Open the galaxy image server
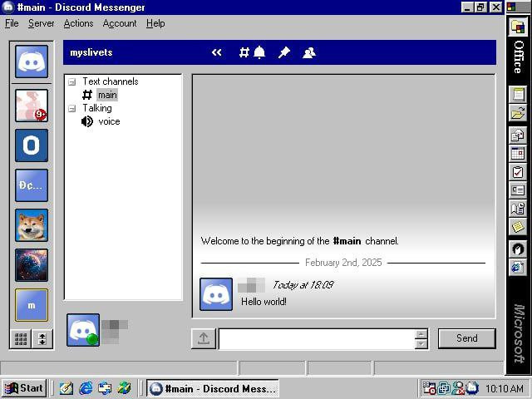 tap(32, 265)
